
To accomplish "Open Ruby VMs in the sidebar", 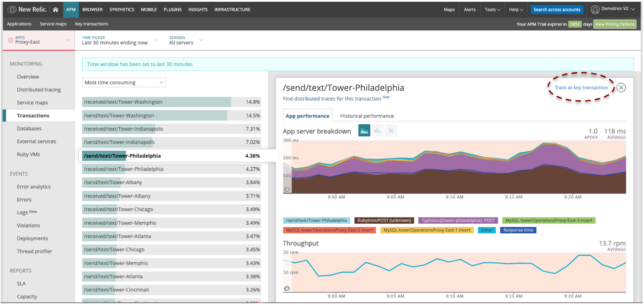I will [28, 154].
